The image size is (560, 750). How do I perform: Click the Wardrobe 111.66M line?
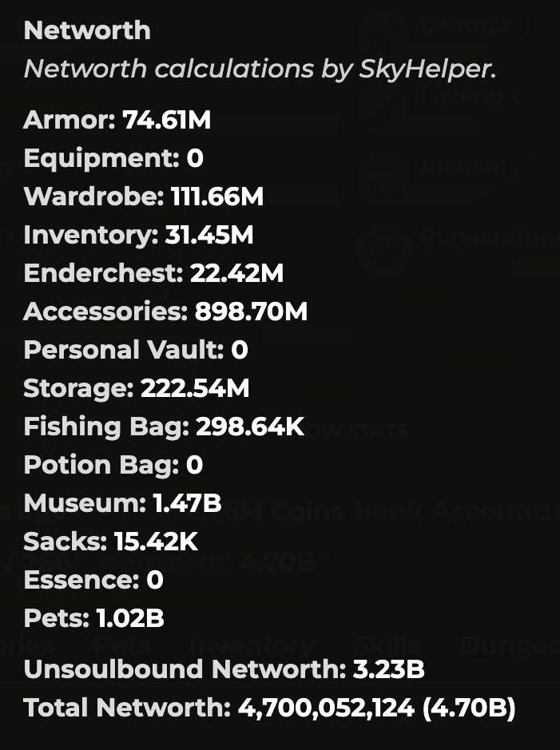144,196
